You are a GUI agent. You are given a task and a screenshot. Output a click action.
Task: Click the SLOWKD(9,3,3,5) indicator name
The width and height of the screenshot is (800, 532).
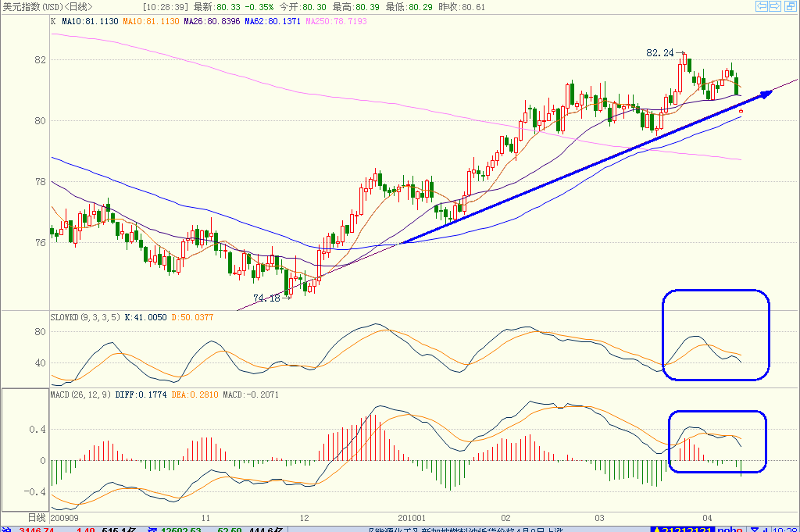(85, 317)
